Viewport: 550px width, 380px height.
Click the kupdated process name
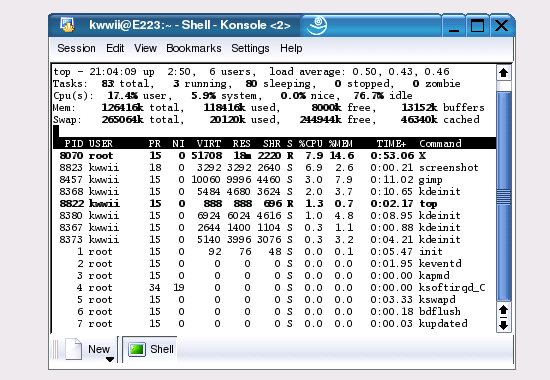[x=443, y=324]
